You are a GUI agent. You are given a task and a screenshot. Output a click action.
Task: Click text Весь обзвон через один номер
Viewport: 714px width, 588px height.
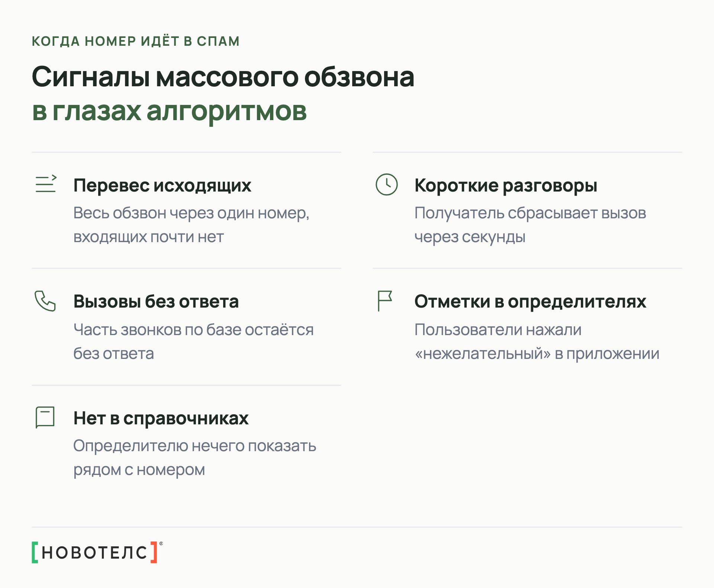(191, 213)
